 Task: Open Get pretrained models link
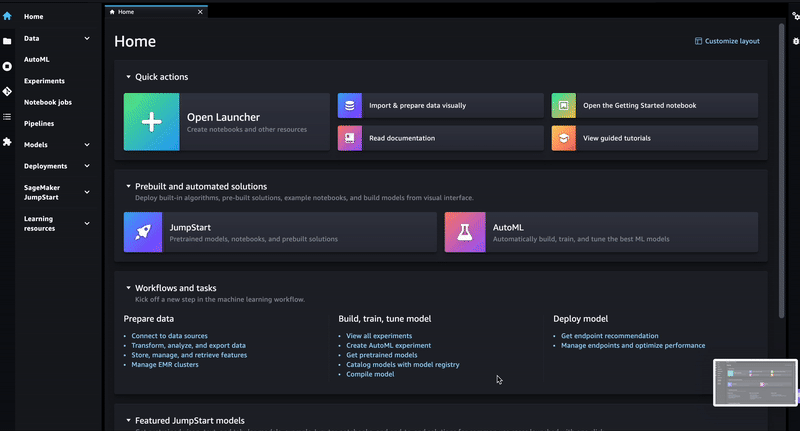click(x=382, y=355)
